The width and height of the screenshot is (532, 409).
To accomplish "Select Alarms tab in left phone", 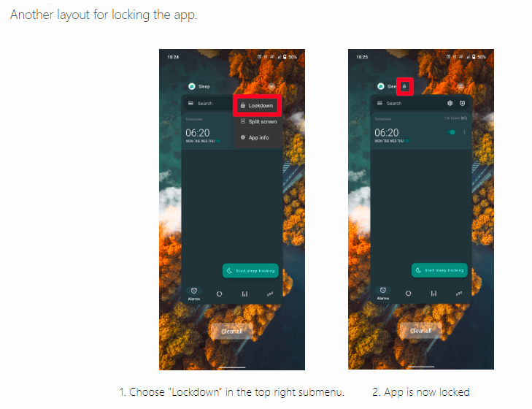I will (193, 294).
